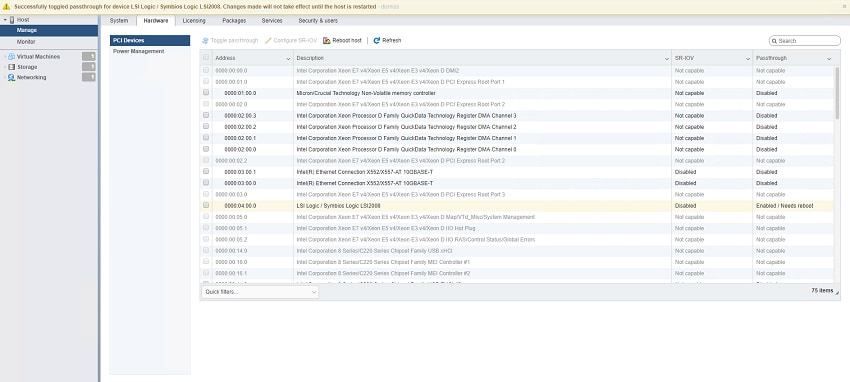This screenshot has width=850, height=382.
Task: Check the box for device 0000:02:00.2
Action: [206, 126]
